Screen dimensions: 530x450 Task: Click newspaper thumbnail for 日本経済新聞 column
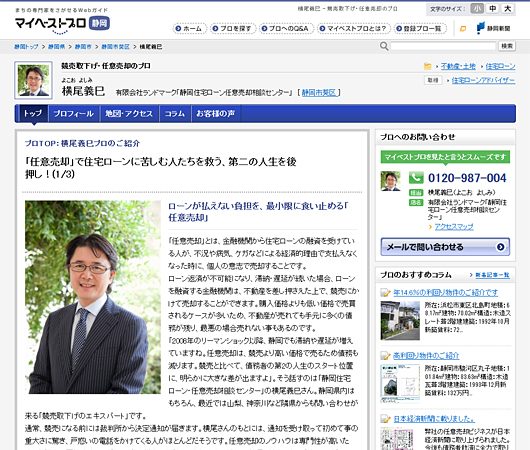(397, 439)
